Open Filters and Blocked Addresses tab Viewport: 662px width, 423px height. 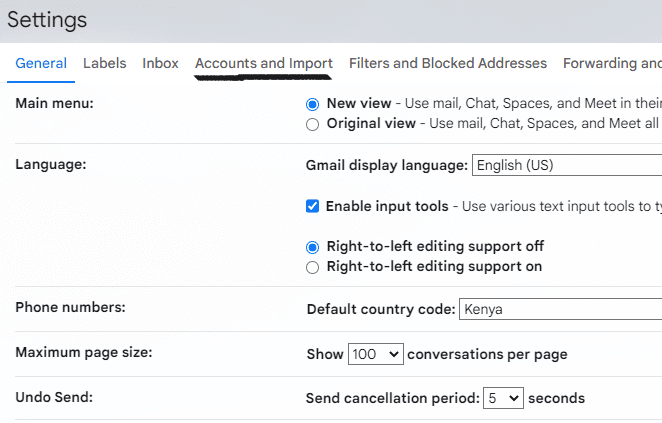click(448, 63)
